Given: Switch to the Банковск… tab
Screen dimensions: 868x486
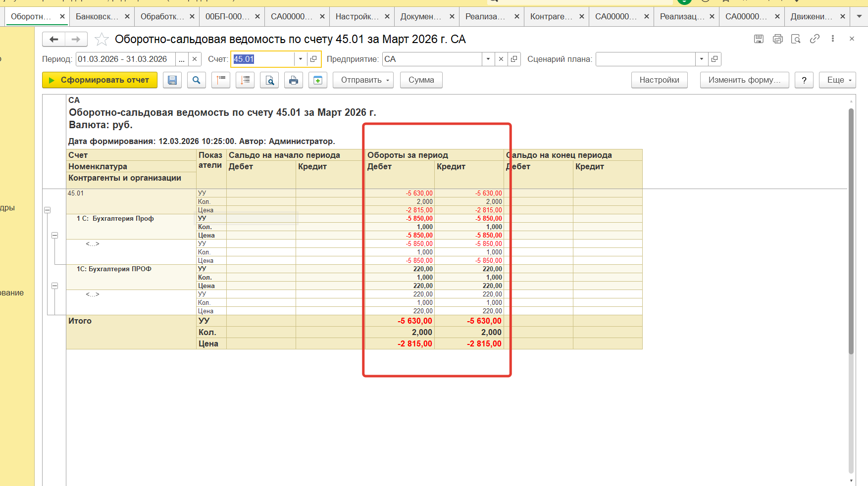Looking at the screenshot, I should click(97, 16).
